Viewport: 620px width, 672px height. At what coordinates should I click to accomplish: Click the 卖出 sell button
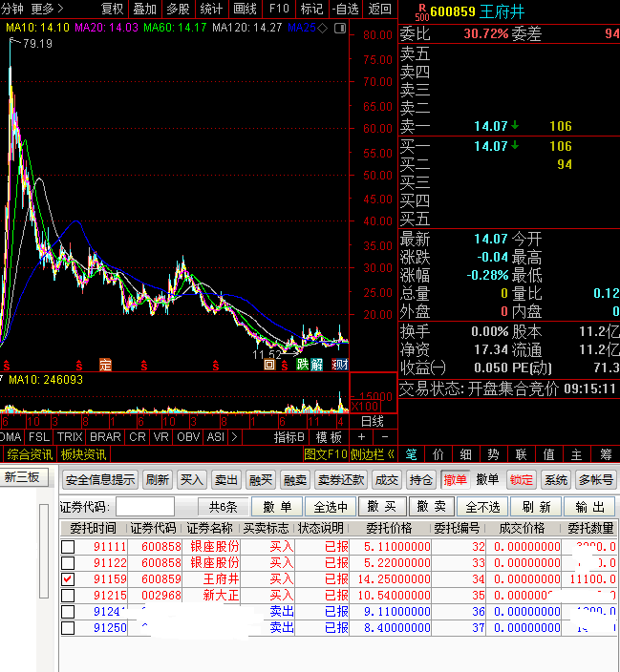(226, 479)
